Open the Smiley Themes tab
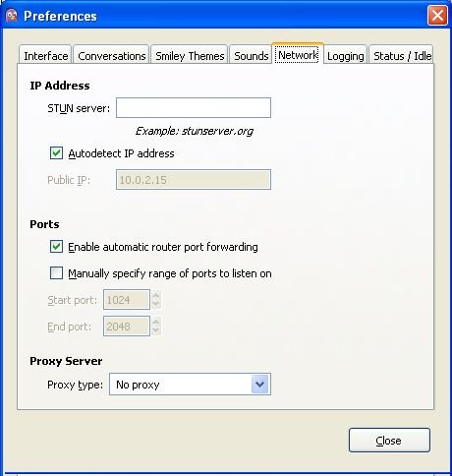Viewport: 452px width, 476px height. [190, 55]
